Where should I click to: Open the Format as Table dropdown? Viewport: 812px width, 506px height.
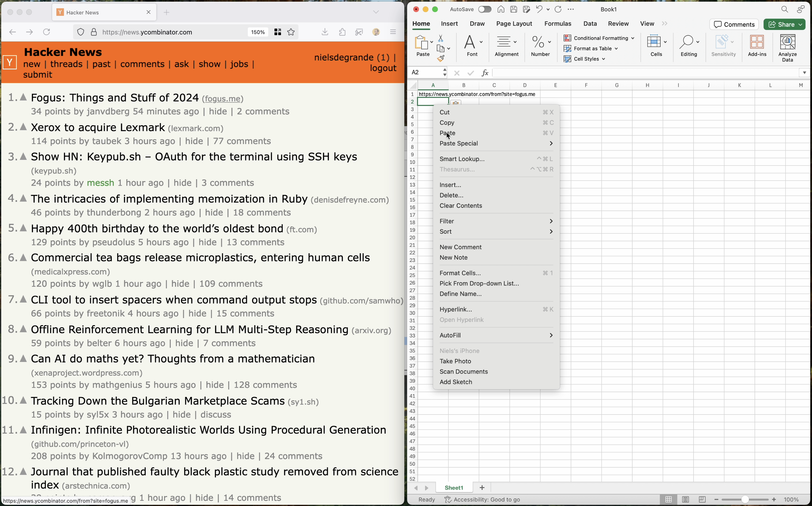[x=591, y=48]
